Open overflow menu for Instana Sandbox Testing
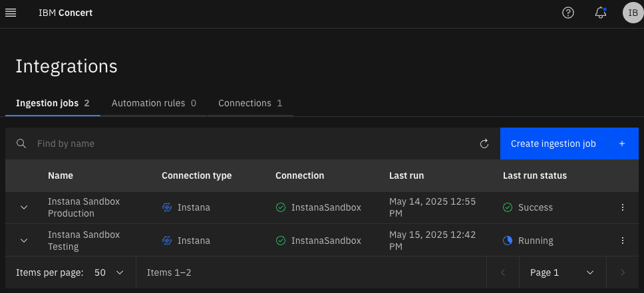Viewport: 644px width, 293px height. (x=623, y=241)
